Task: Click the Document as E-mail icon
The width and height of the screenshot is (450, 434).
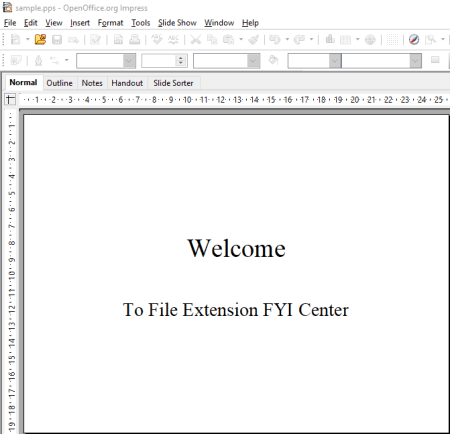Action: 73,40
